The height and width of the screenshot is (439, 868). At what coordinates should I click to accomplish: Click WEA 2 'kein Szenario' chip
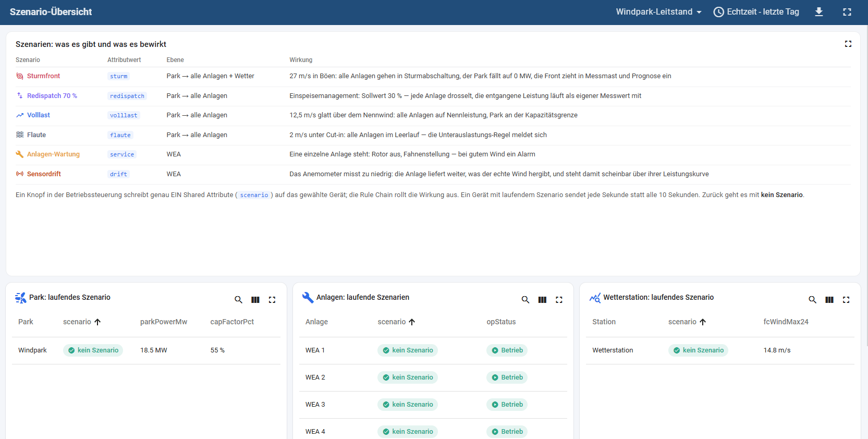point(407,377)
